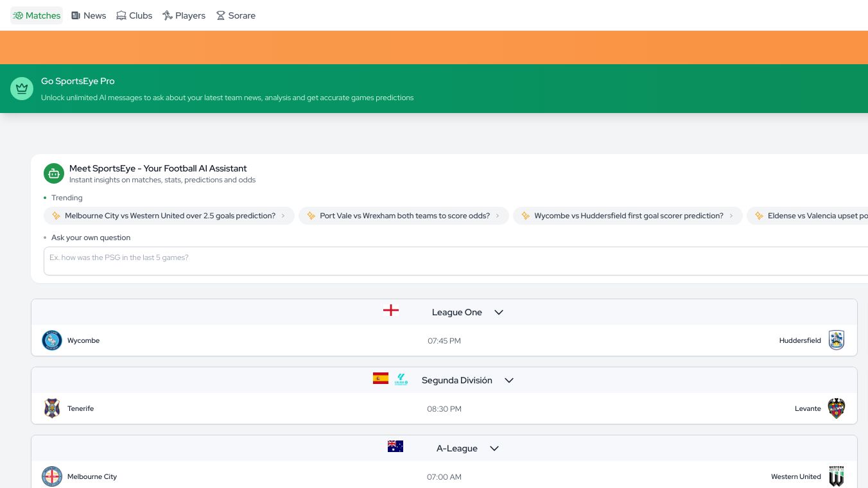Click the 07:00 AM kickoff time
Image resolution: width=868 pixels, height=488 pixels.
click(444, 477)
